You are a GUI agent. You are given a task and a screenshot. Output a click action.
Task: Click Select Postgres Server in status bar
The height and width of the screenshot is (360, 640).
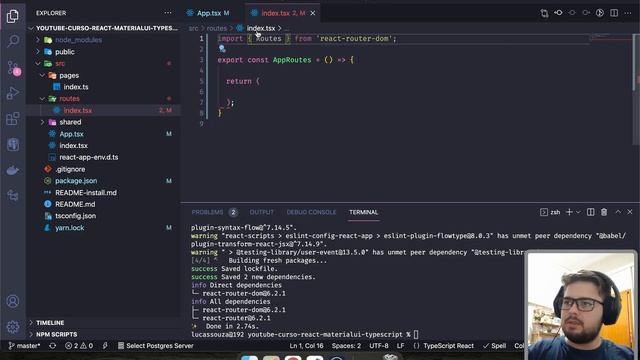coord(156,346)
